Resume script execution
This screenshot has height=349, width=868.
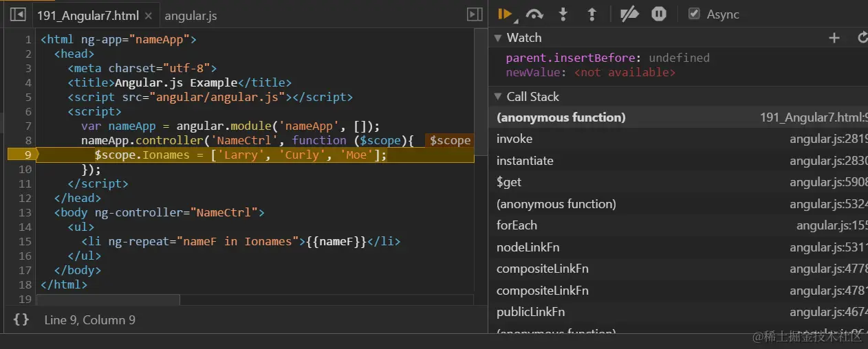point(505,14)
